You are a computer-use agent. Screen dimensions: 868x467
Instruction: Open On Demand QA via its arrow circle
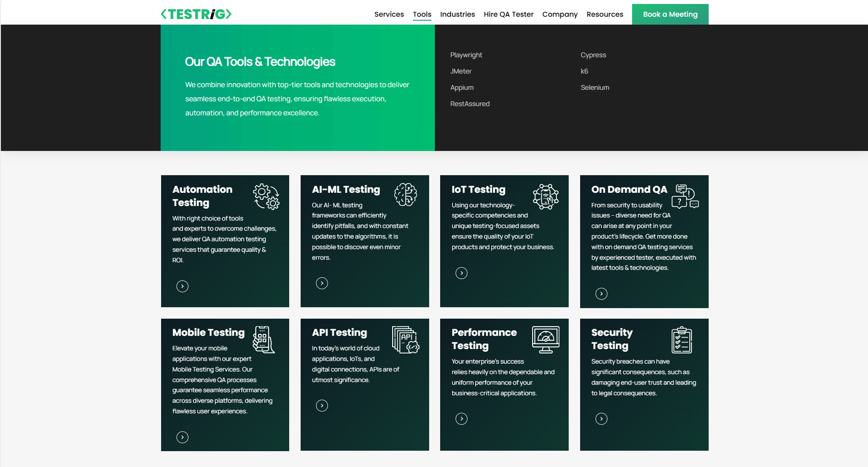click(601, 294)
